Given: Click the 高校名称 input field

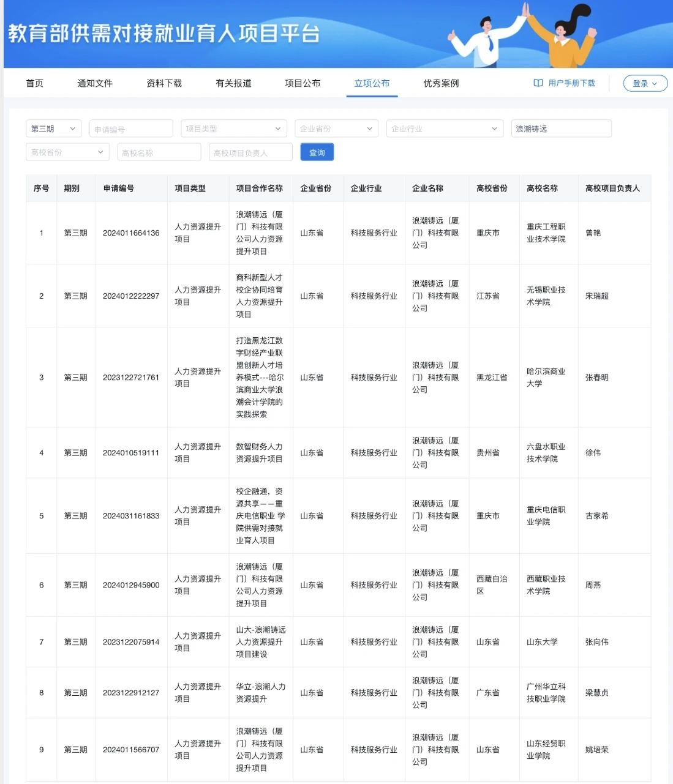Looking at the screenshot, I should tap(159, 152).
